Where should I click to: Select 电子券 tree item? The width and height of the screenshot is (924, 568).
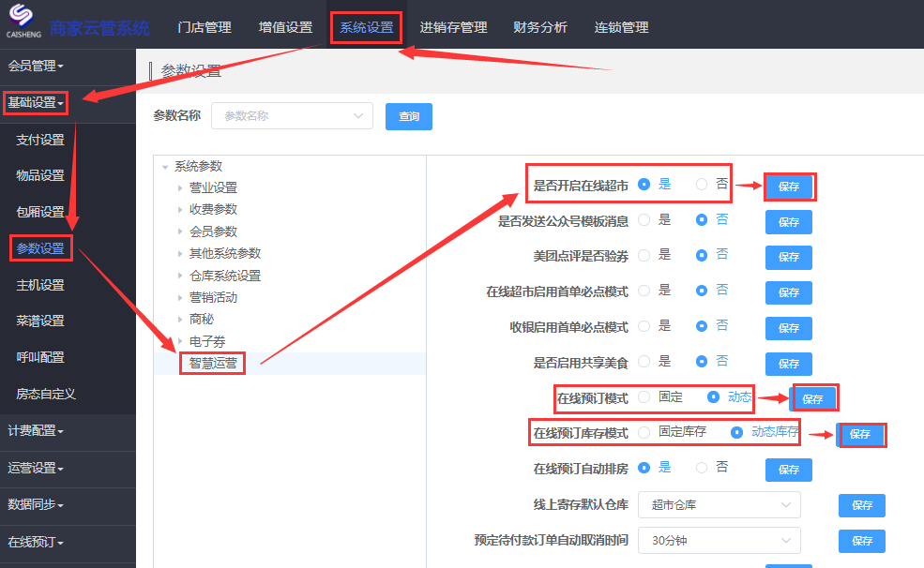pyautogui.click(x=206, y=342)
